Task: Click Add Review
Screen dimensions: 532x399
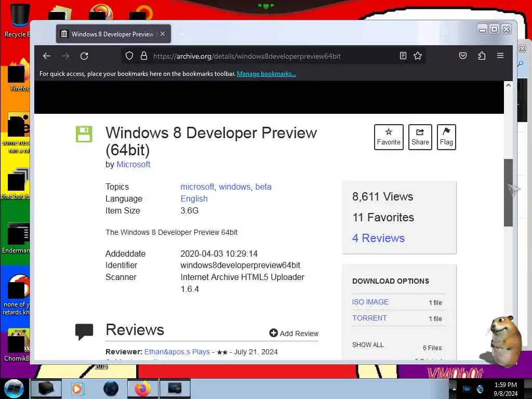Action: (294, 333)
